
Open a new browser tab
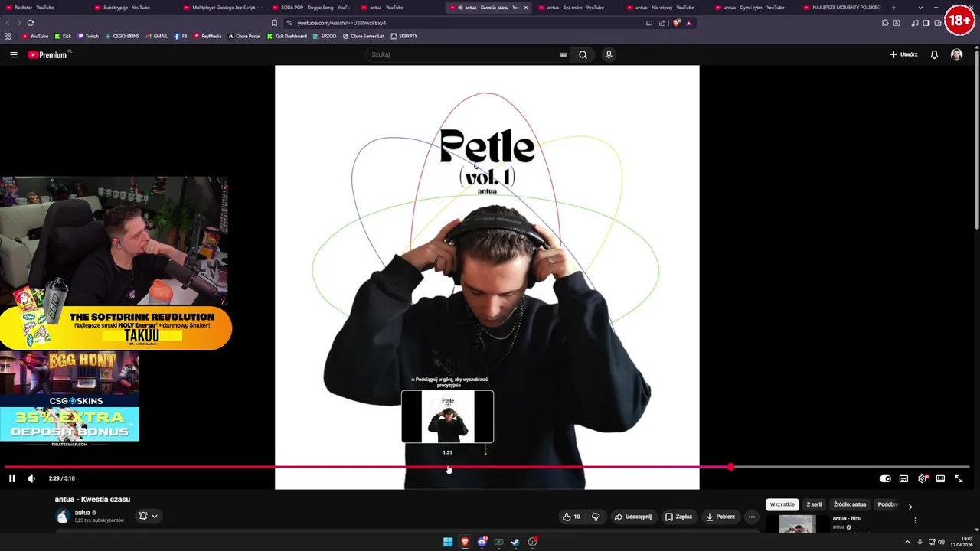[893, 8]
